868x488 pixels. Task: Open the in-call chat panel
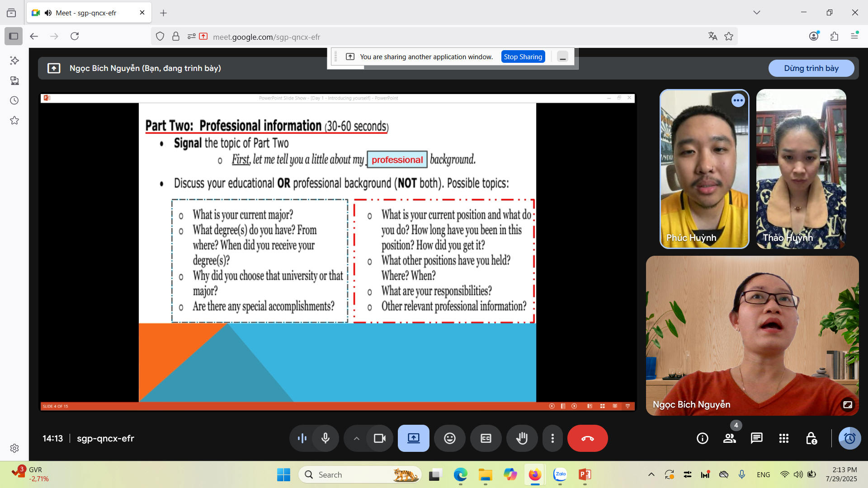[756, 438]
